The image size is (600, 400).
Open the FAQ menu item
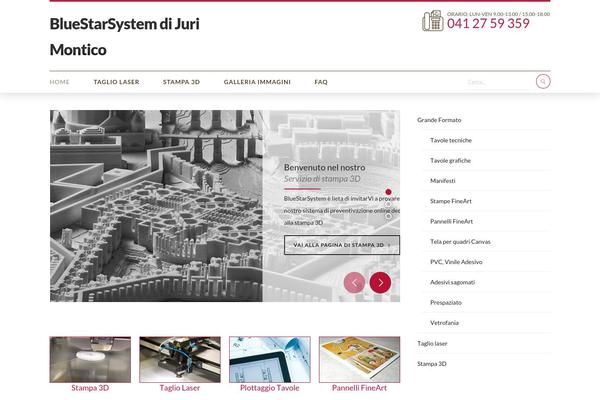pos(321,82)
